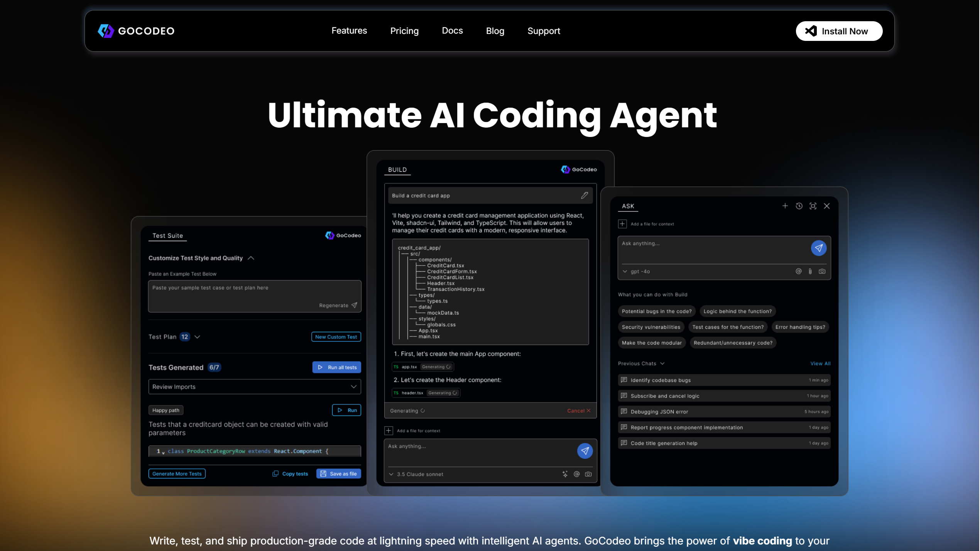980x551 pixels.
Task: Click the Copy tests icon
Action: tap(275, 474)
